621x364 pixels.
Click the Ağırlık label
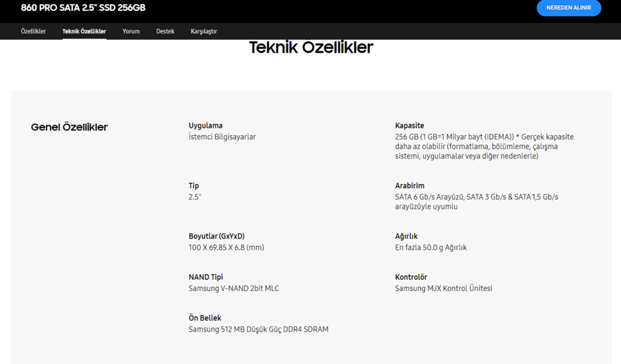coord(406,236)
